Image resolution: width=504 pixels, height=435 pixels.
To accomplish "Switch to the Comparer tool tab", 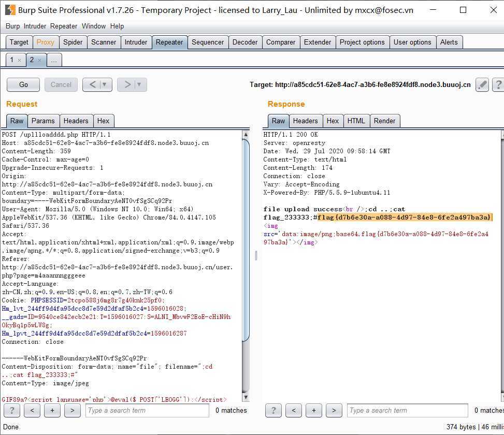I will click(x=281, y=42).
